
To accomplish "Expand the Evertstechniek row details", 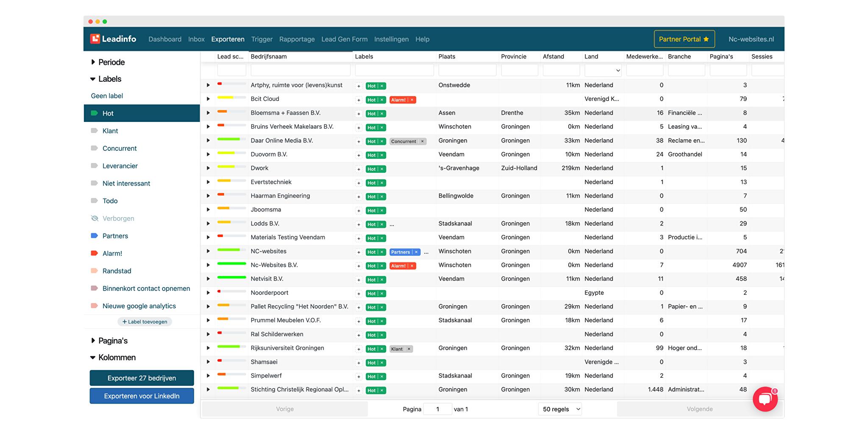I will 208,182.
